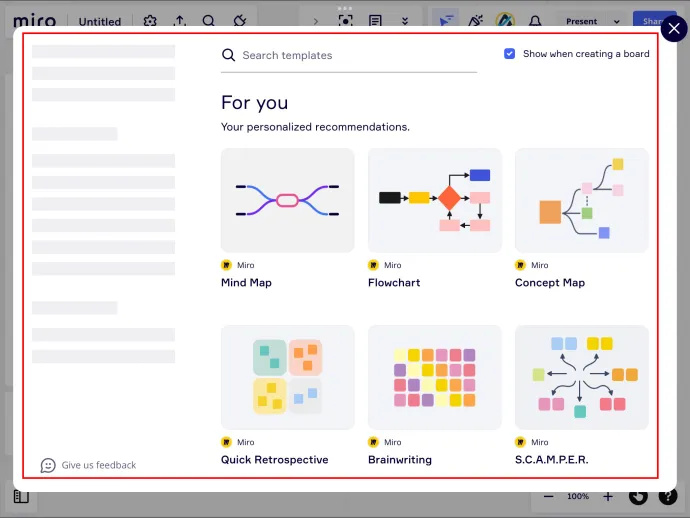The height and width of the screenshot is (518, 690).
Task: Zoom in with the plus button
Action: tap(608, 496)
